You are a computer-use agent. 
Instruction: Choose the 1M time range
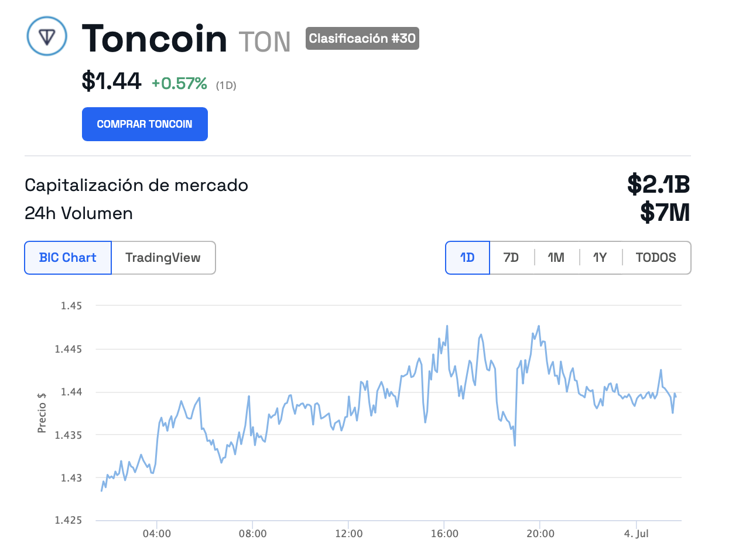tap(556, 258)
